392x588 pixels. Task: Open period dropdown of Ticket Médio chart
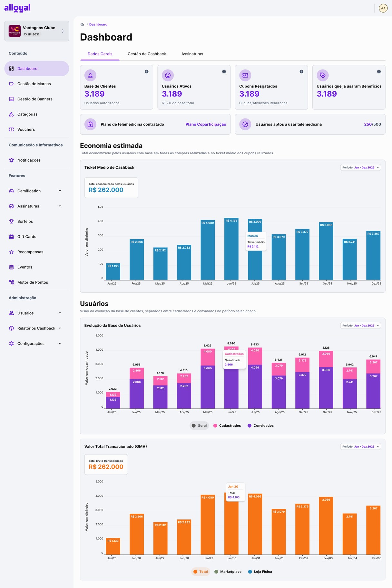[360, 167]
